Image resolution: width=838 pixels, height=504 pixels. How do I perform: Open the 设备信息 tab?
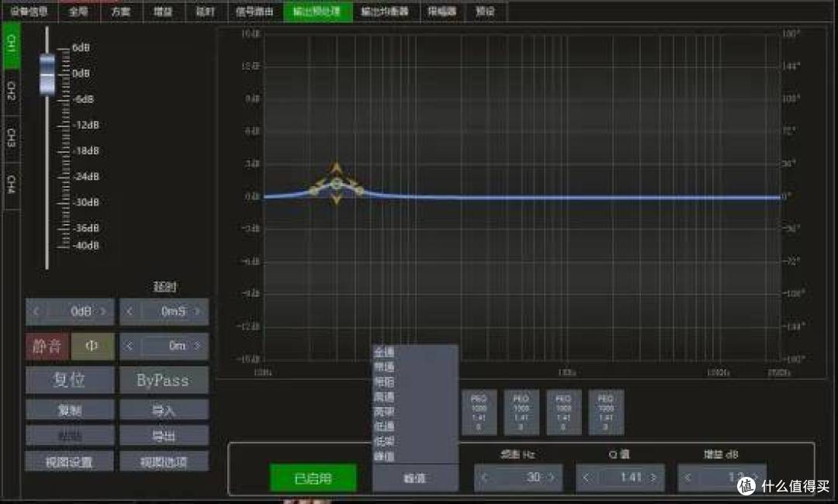click(29, 11)
